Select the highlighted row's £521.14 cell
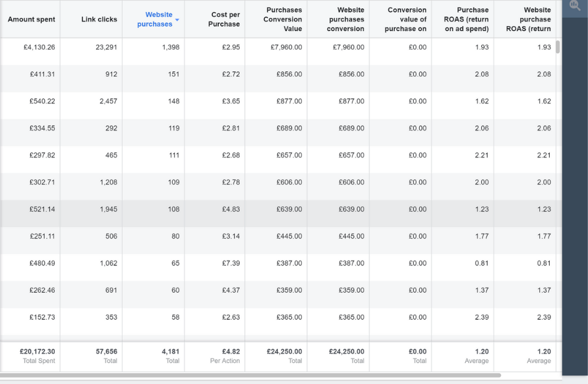The image size is (588, 384). (x=42, y=209)
